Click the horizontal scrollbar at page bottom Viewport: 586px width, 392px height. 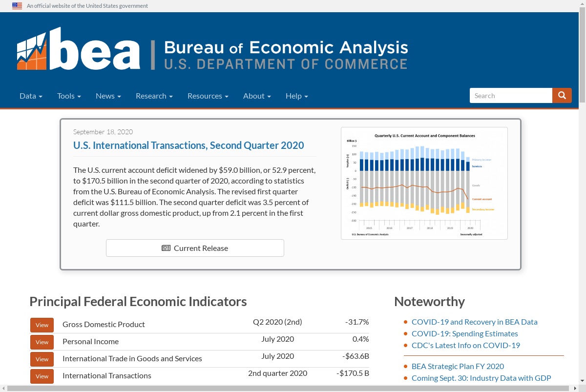(289, 389)
